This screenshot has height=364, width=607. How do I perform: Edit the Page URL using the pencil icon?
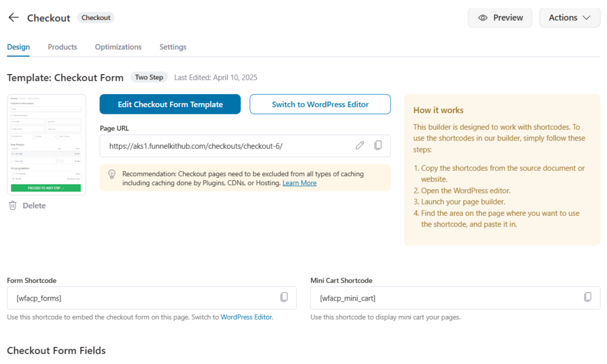click(360, 145)
